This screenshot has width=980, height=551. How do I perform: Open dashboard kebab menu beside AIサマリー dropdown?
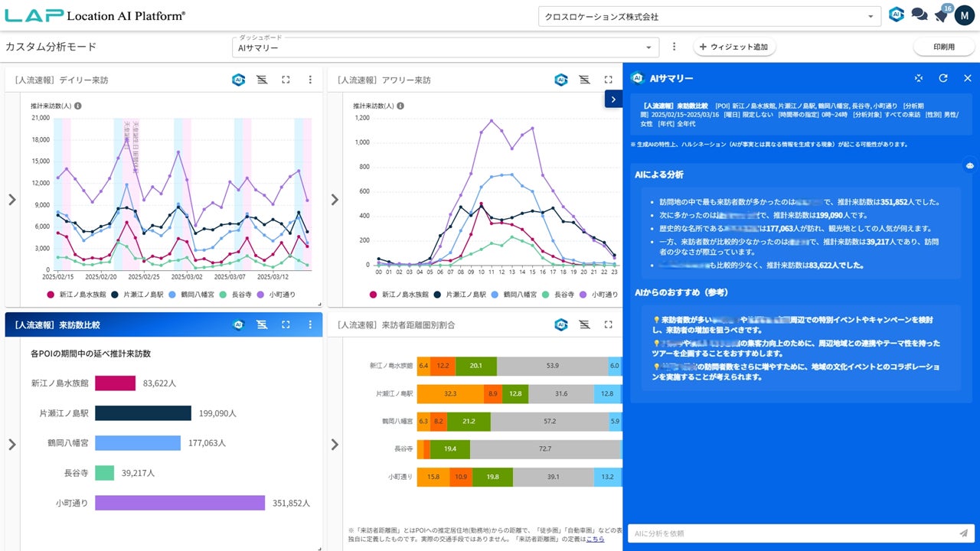pos(674,47)
